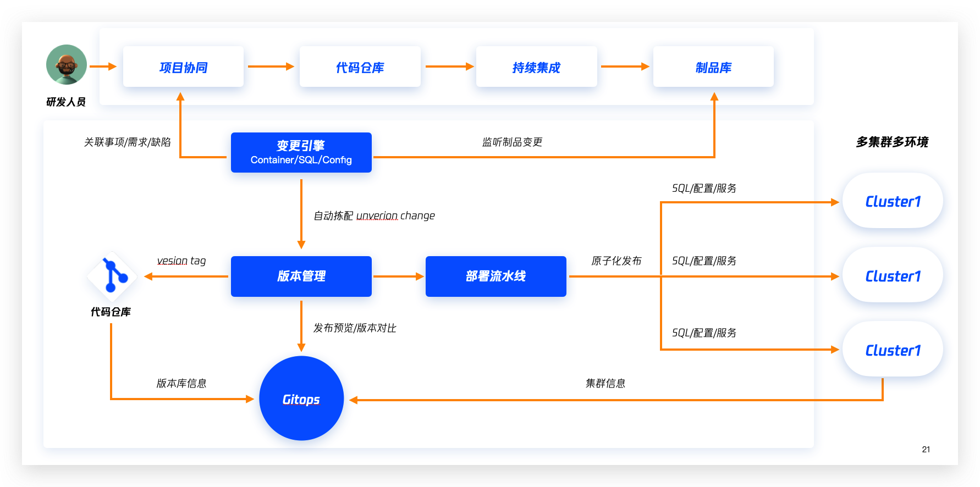Image resolution: width=980 pixels, height=487 pixels.
Task: Click the topmost SQL/配置/服务 label
Action: pos(704,188)
